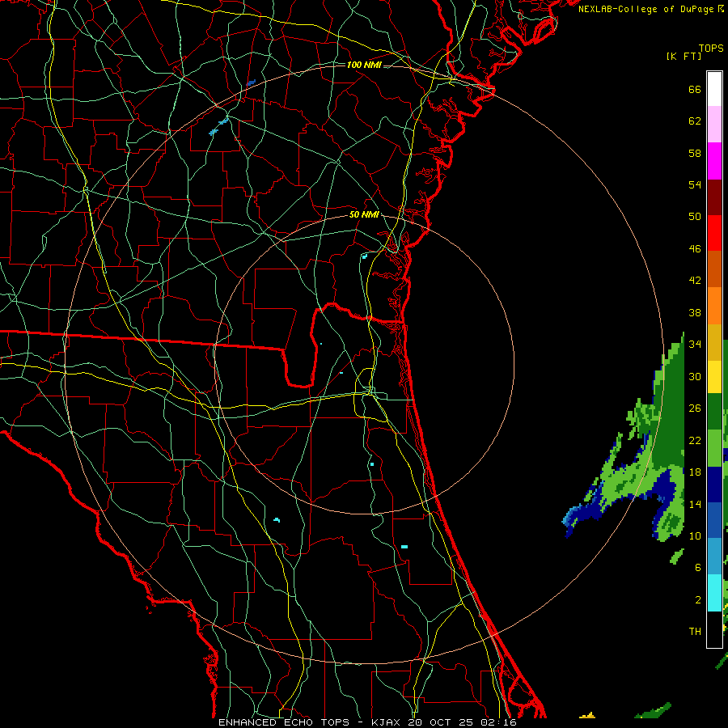
Task: Click the 100 NMI range ring label
Action: tap(364, 65)
